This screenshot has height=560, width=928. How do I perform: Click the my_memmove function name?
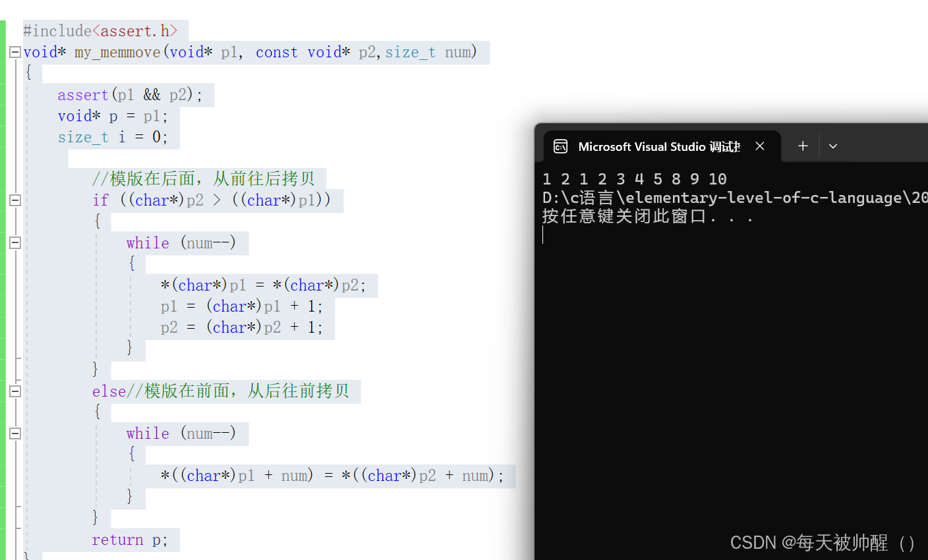point(117,52)
